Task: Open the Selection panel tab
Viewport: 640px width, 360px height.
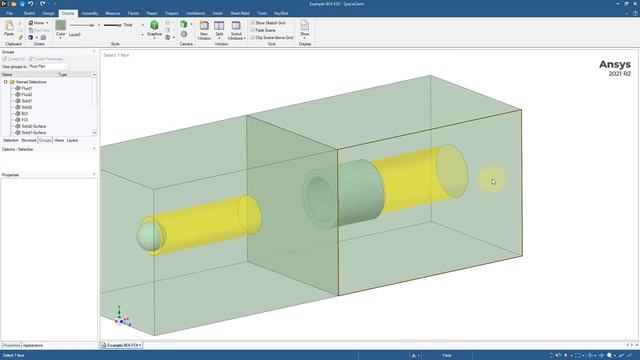Action: [11, 140]
